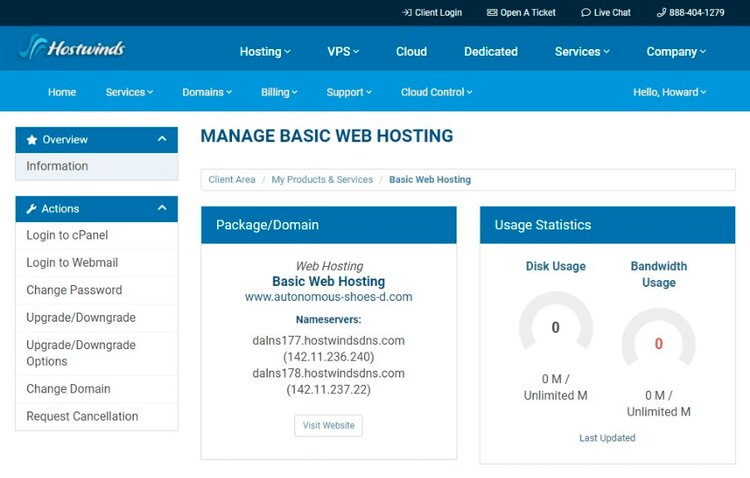This screenshot has height=478, width=750.
Task: Click the Hostwinds logo
Action: pos(71,47)
